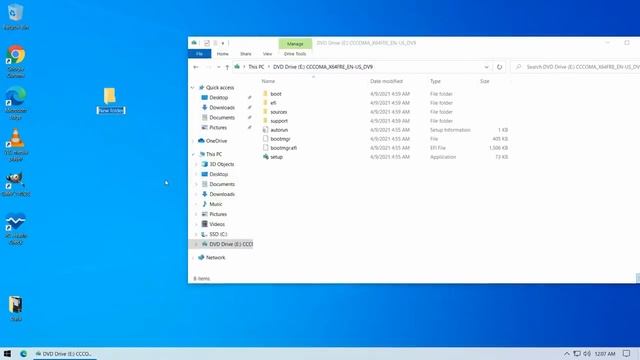Image resolution: width=640 pixels, height=360 pixels.
Task: Show hidden system tray icons
Action: click(x=567, y=353)
